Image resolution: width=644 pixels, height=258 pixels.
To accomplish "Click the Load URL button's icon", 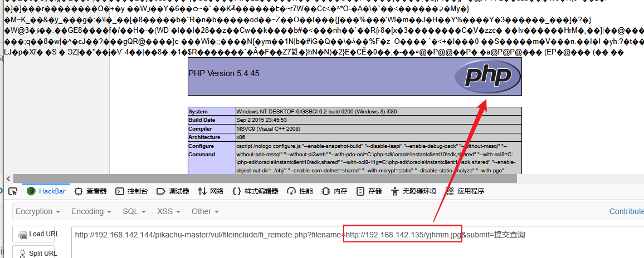I will click(x=23, y=235).
